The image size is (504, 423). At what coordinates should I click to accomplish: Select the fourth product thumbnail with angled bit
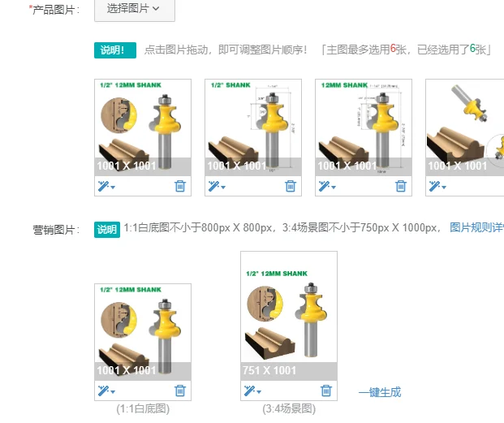pyautogui.click(x=465, y=127)
